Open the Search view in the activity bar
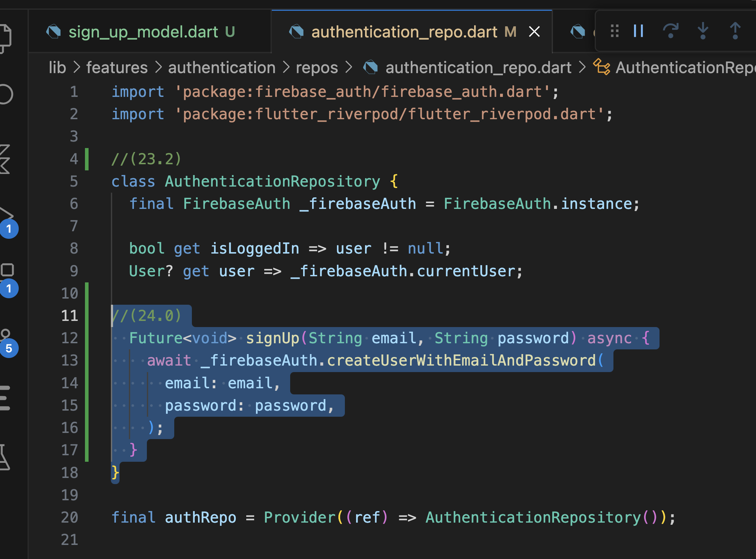Screen dimensions: 756x559 point(5,94)
